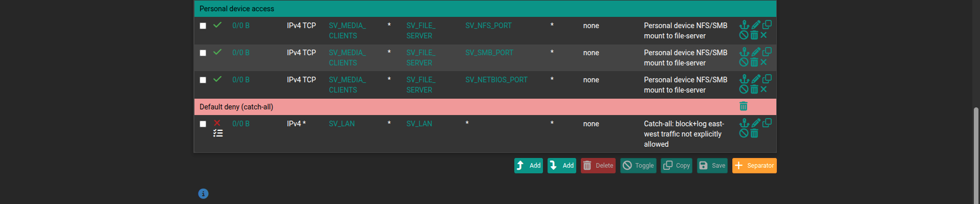This screenshot has width=980, height=204.
Task: Click the red Delete button
Action: 598,166
